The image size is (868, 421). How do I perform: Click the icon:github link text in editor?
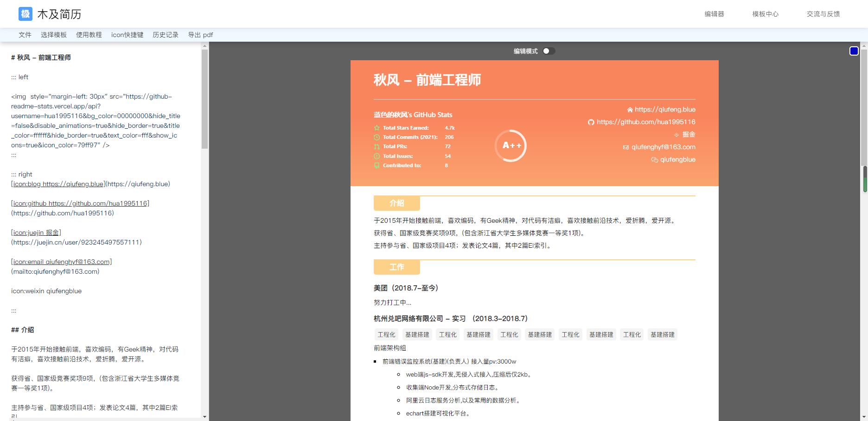pos(80,203)
